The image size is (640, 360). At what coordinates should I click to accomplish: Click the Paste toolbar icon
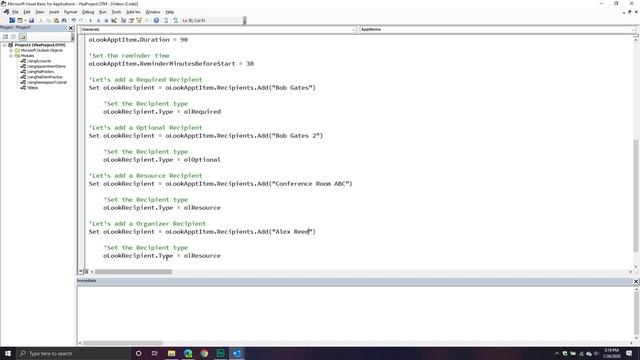pos(56,20)
